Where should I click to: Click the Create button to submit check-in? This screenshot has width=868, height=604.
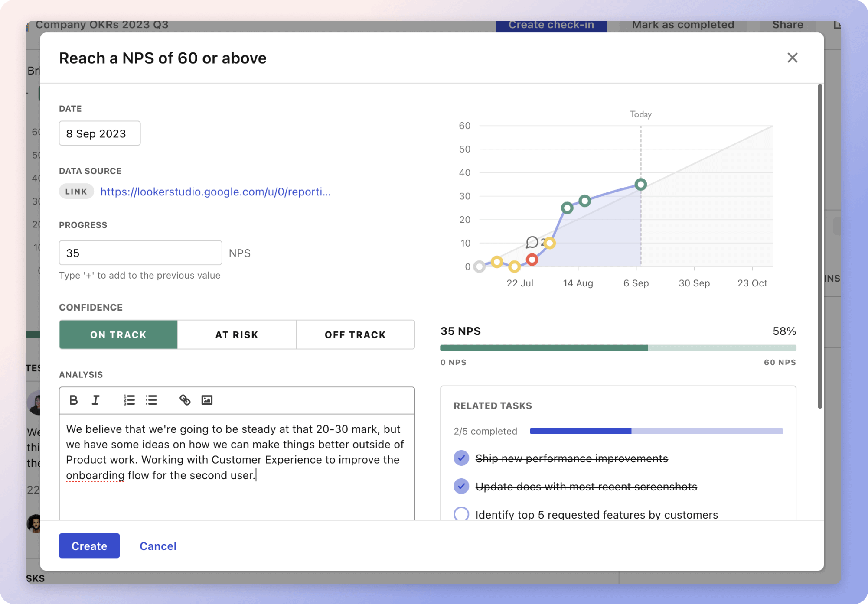pyautogui.click(x=89, y=546)
